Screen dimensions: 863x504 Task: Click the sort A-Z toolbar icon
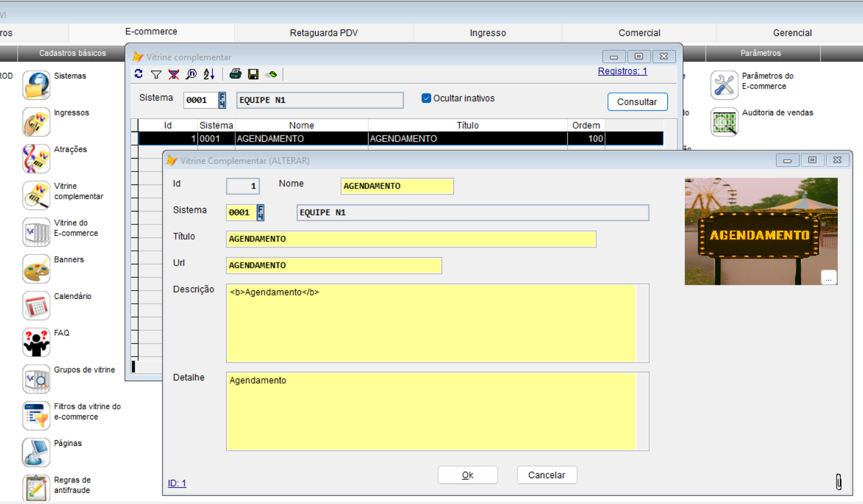click(209, 74)
